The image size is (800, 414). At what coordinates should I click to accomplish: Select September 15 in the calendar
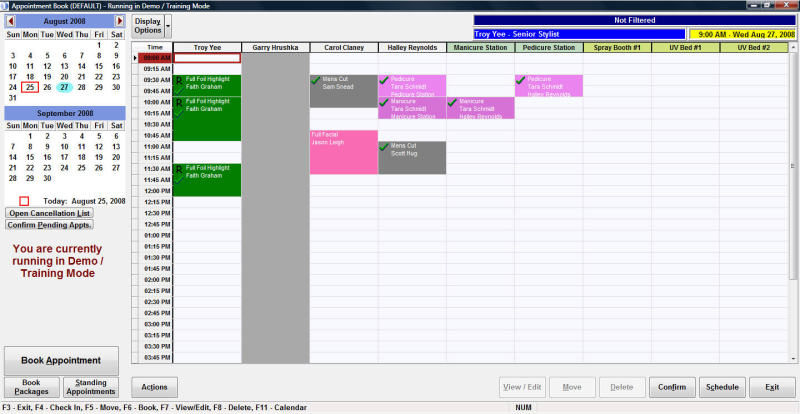(30, 157)
